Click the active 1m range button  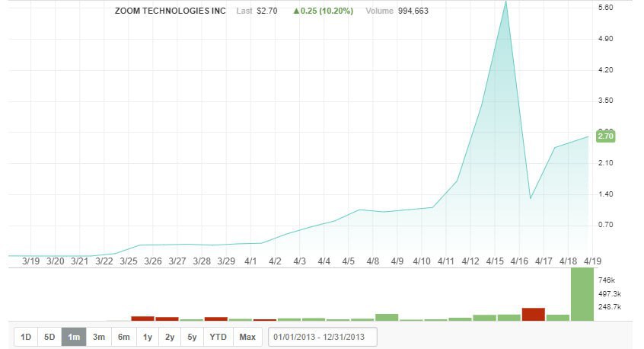74,337
